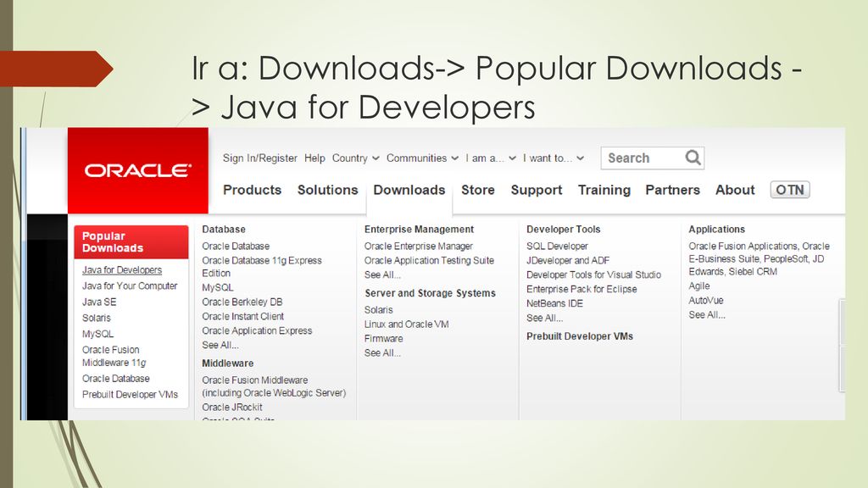The width and height of the screenshot is (868, 488).
Task: Click the Middleware heading
Action: [227, 363]
